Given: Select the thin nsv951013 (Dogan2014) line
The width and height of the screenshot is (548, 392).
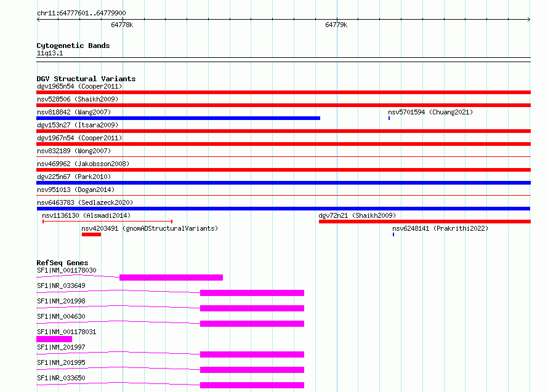Looking at the screenshot, I should click(x=283, y=195).
